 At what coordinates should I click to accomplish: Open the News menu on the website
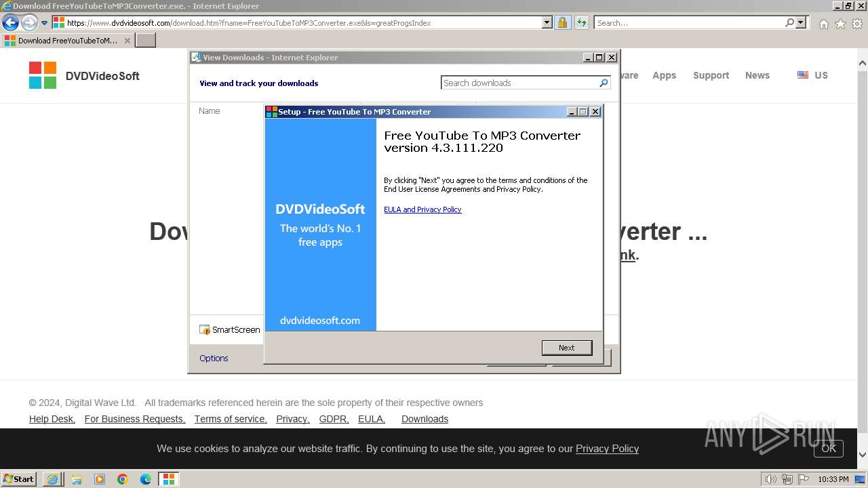tap(757, 75)
